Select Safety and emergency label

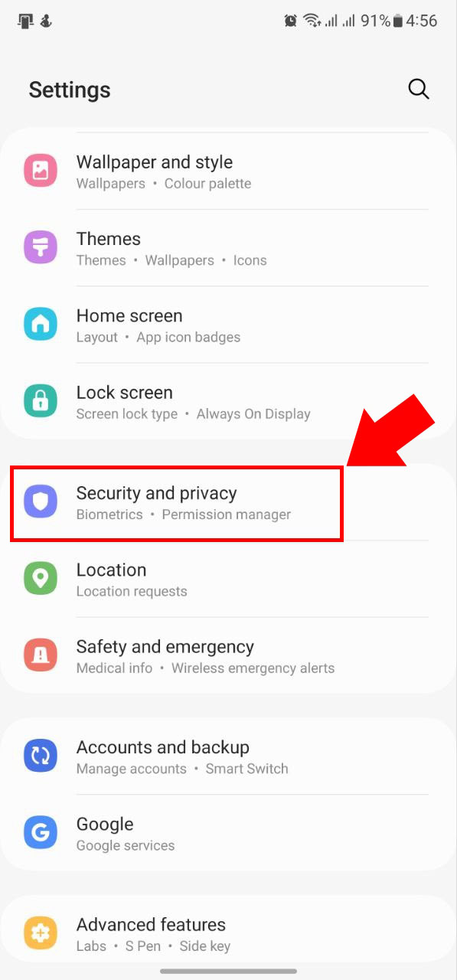165,646
